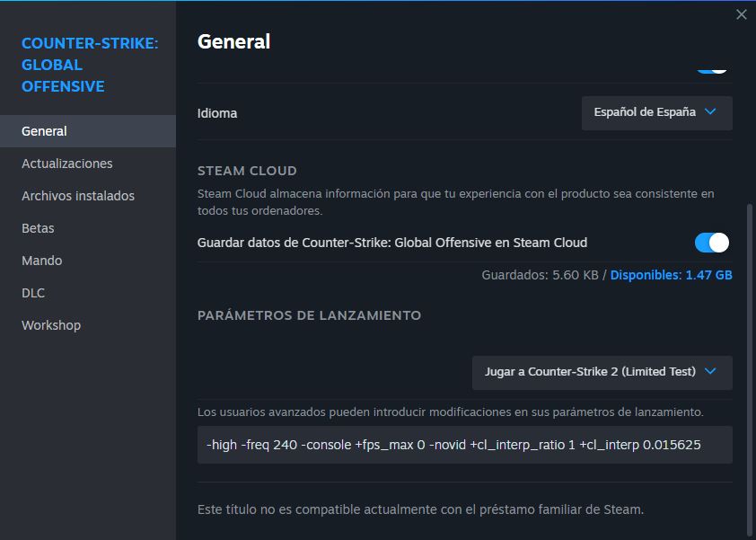The width and height of the screenshot is (756, 540).
Task: Click the 'Los usuarios avanzados' hint text
Action: 451,412
